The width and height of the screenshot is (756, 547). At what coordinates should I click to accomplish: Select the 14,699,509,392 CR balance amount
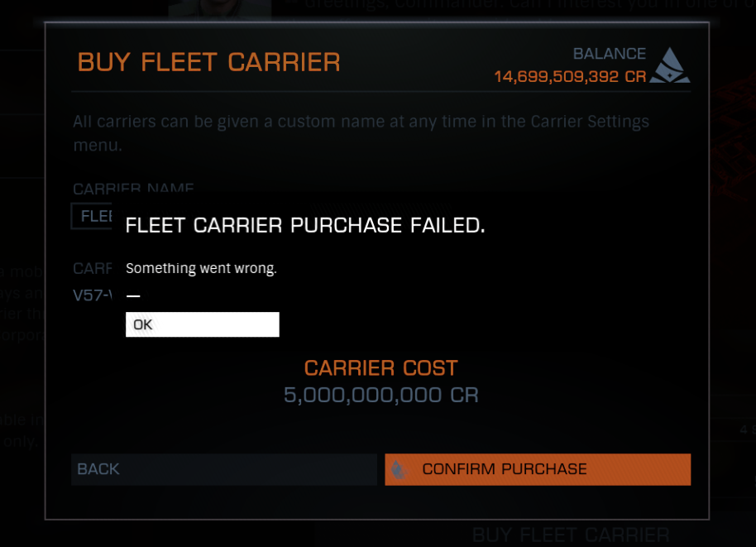point(570,77)
